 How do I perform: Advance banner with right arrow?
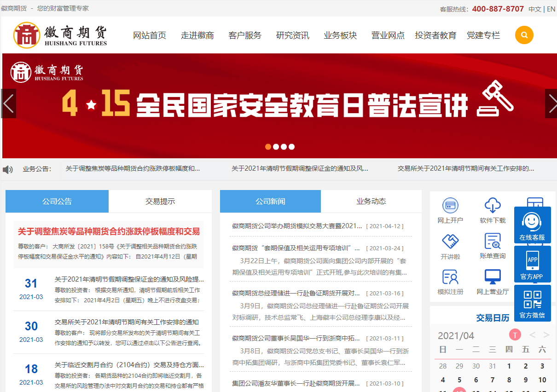pyautogui.click(x=551, y=104)
